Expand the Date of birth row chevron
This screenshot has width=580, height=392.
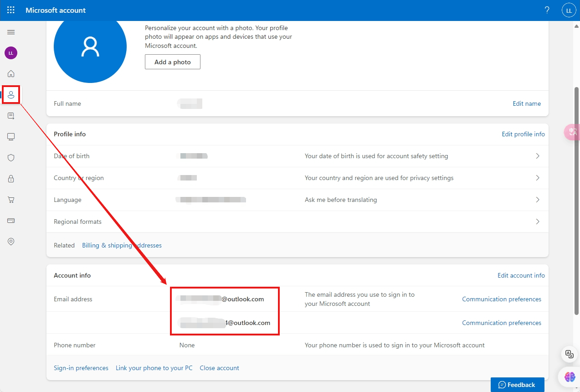pos(538,156)
